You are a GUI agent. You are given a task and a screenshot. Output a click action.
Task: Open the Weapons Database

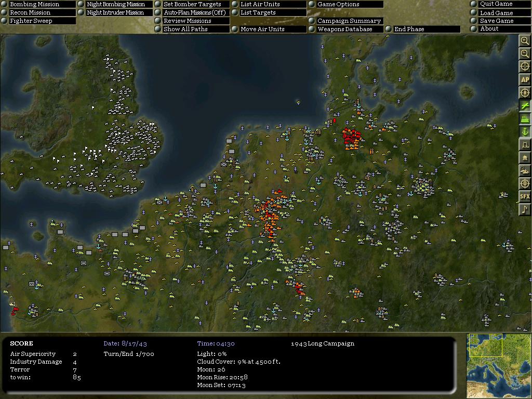pos(346,29)
